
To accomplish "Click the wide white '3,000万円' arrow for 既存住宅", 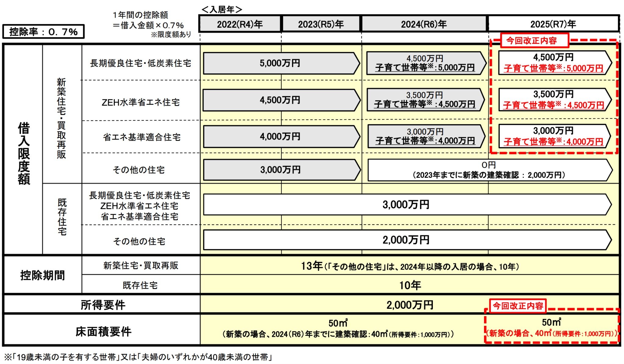I will (407, 205).
